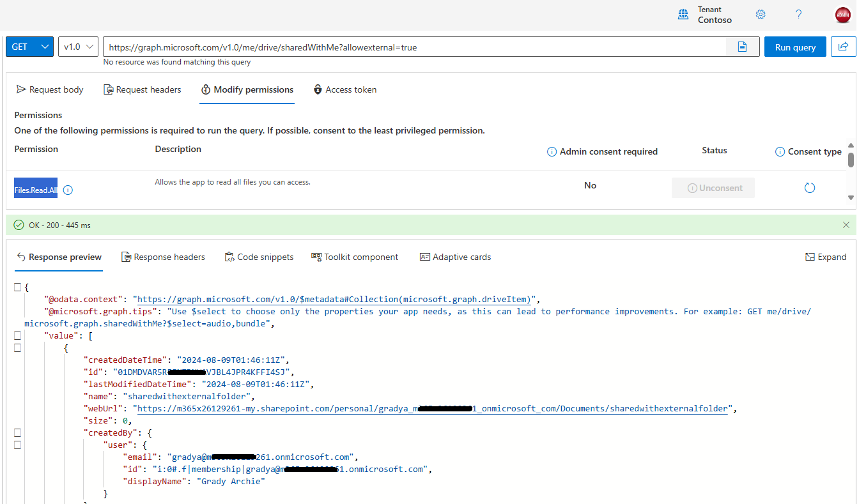866x504 pixels.
Task: Open Toolkit component tab
Action: pos(355,257)
